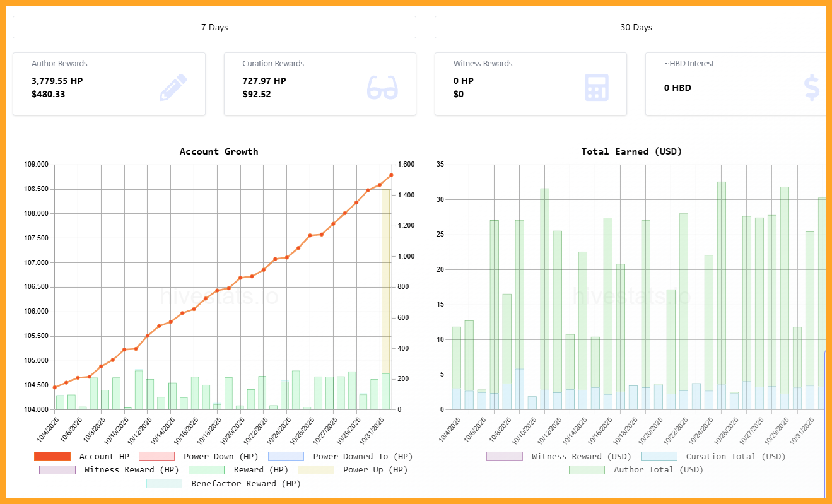Click the calculator icon in Witness Rewards card
Screen dimensions: 832x504
coord(596,88)
